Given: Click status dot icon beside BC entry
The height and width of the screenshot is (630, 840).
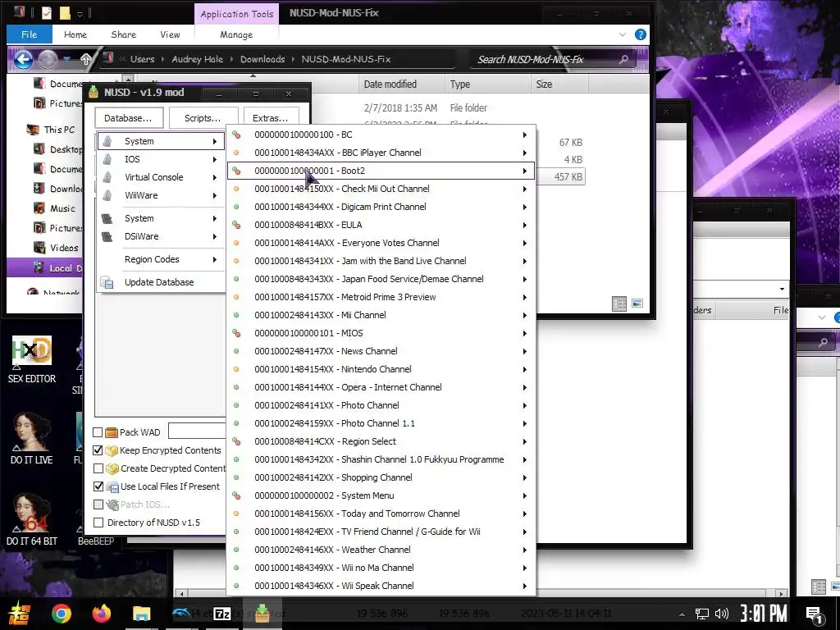Looking at the screenshot, I should coord(235,135).
